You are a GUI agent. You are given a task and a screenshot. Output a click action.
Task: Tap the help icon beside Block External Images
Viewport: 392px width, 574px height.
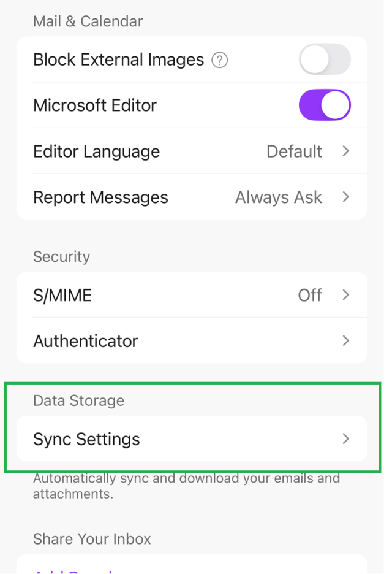(220, 60)
